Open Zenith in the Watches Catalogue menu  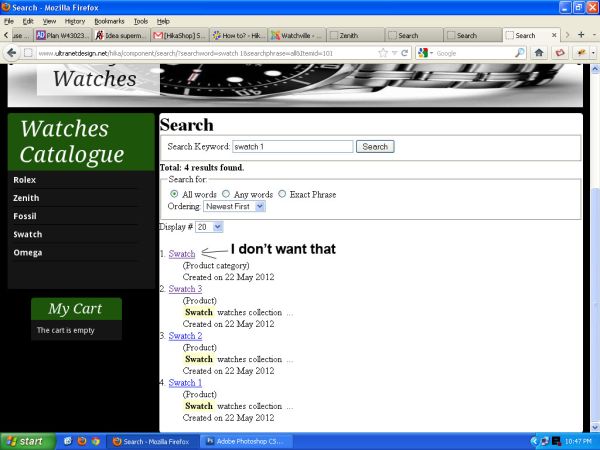[x=26, y=198]
